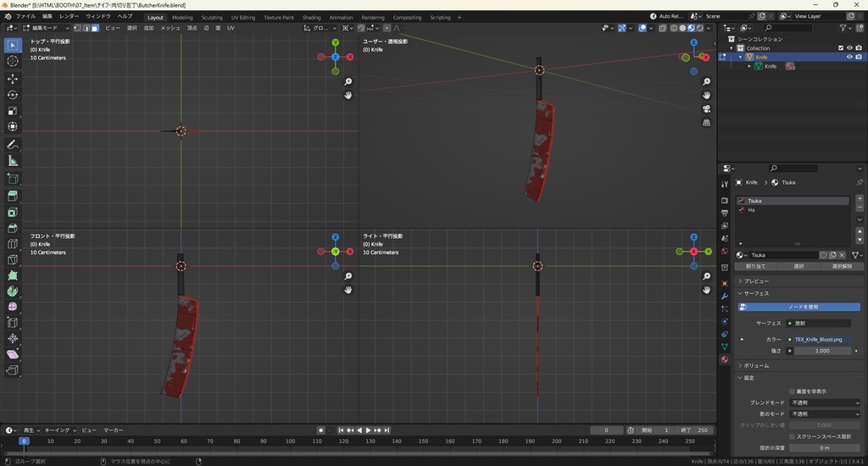Select the 3D Cursor tool
The width and height of the screenshot is (868, 466).
pyautogui.click(x=13, y=61)
